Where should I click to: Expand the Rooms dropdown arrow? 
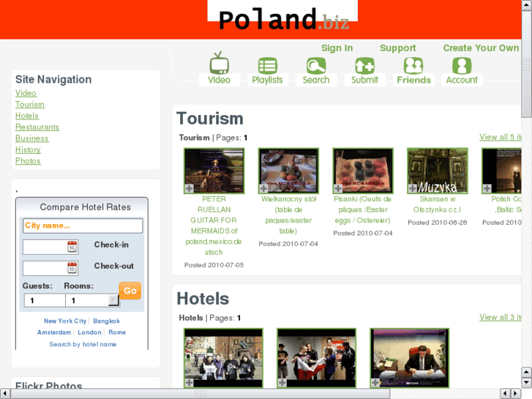coord(113,300)
